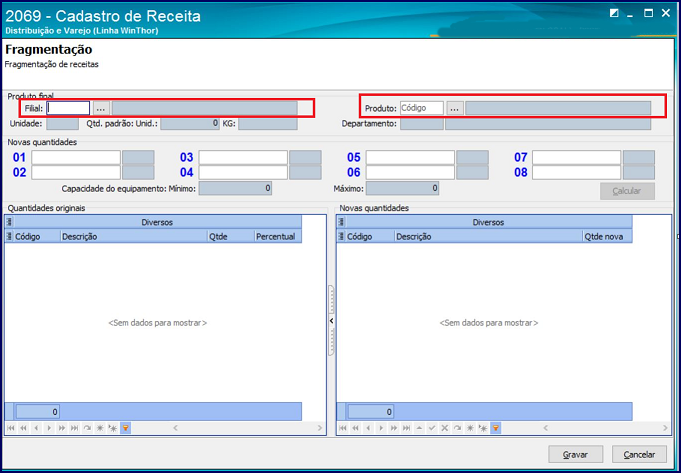Click goto-bookmark star in Quantidades originais navigator

tap(112, 428)
